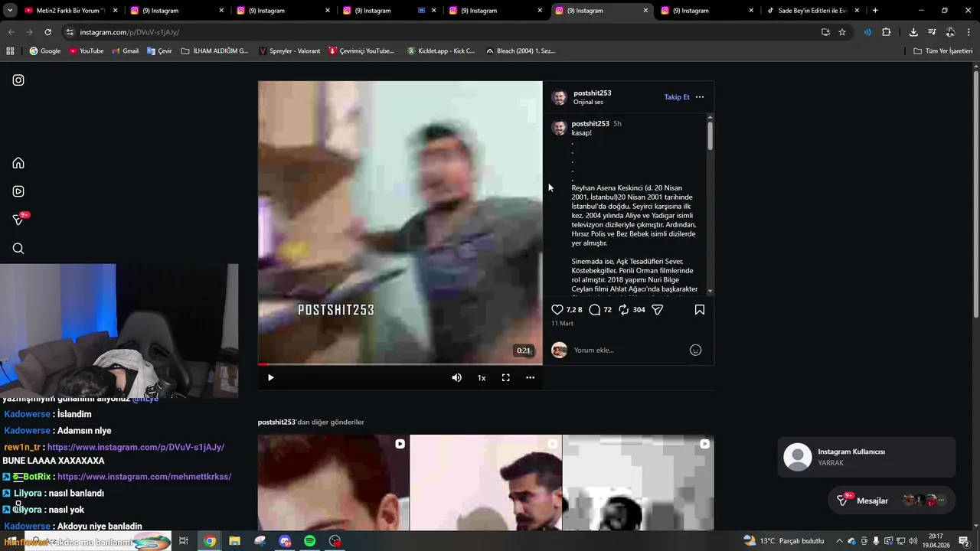Share post with paper plane icon
This screenshot has width=980, height=551.
point(657,310)
